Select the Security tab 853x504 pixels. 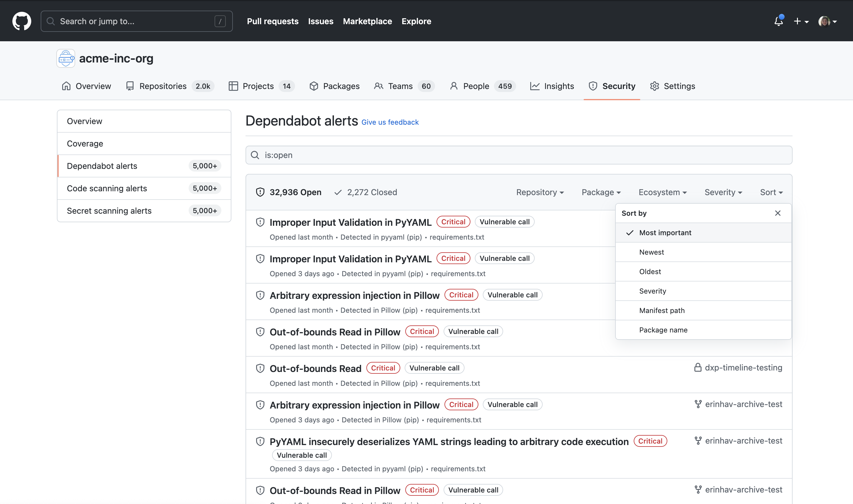click(612, 86)
